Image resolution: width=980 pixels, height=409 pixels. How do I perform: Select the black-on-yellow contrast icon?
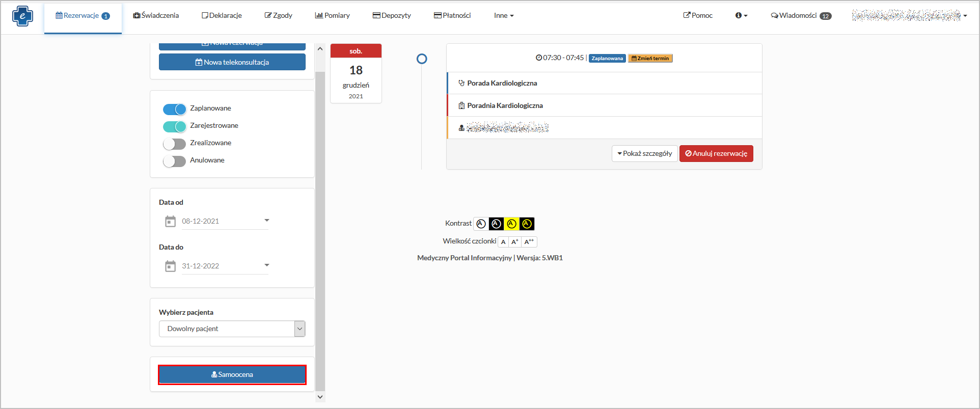click(511, 224)
